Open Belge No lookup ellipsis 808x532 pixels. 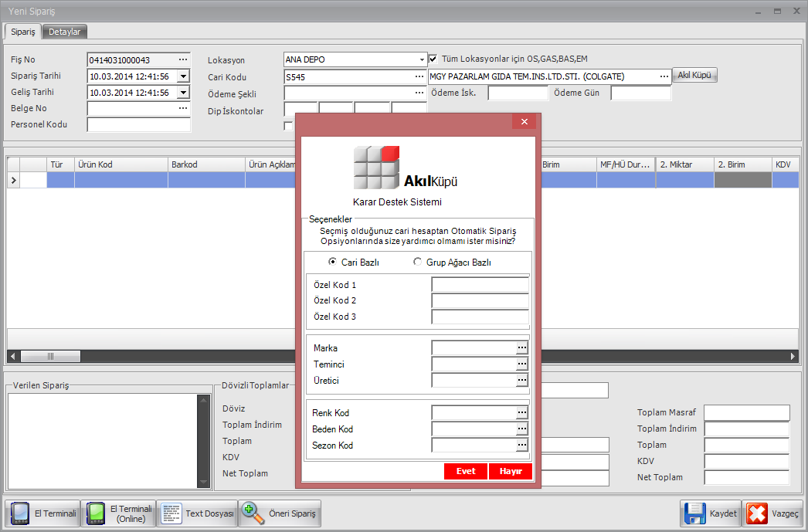(x=183, y=108)
